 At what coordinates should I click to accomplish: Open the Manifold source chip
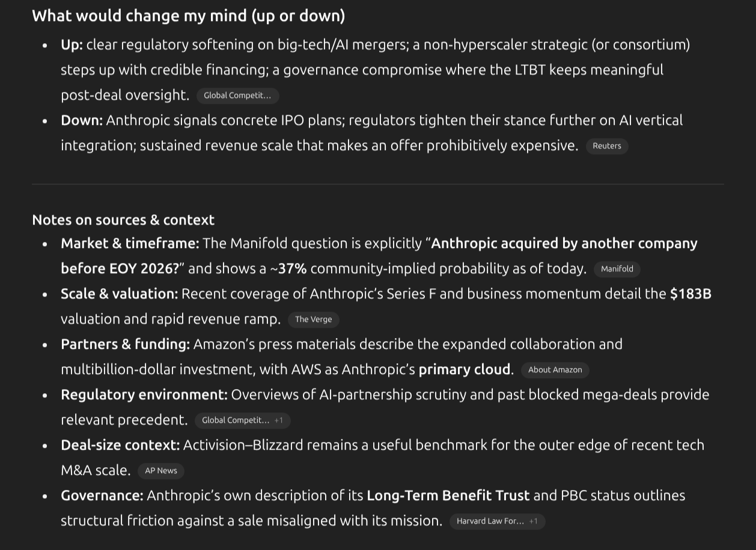617,269
